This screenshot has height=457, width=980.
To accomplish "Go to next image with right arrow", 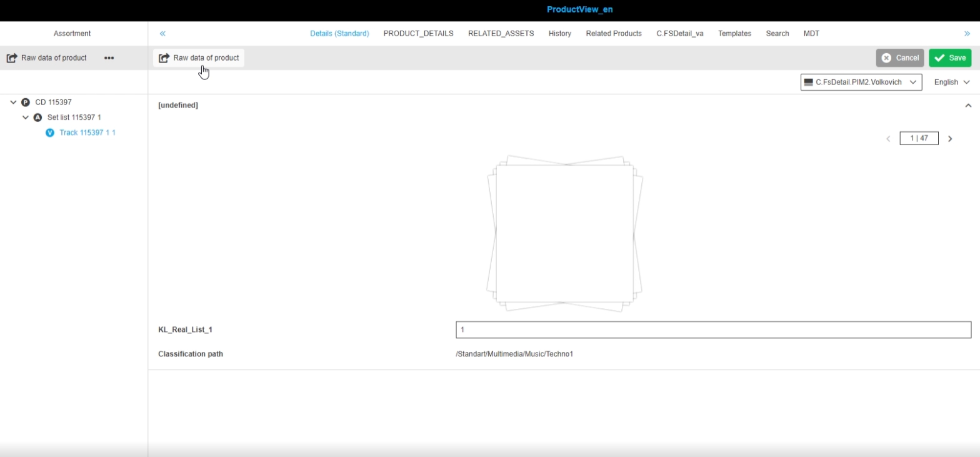I will pos(950,139).
